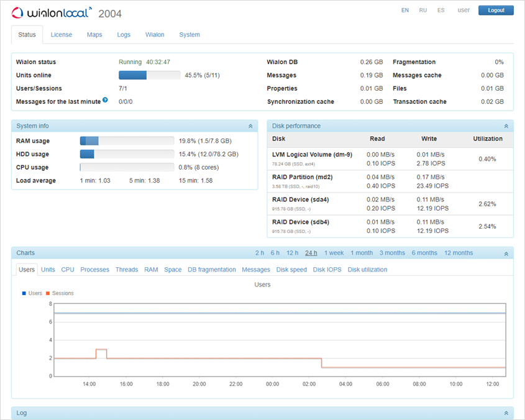Collapse the Disk performance panel
This screenshot has width=525, height=420.
click(x=506, y=126)
